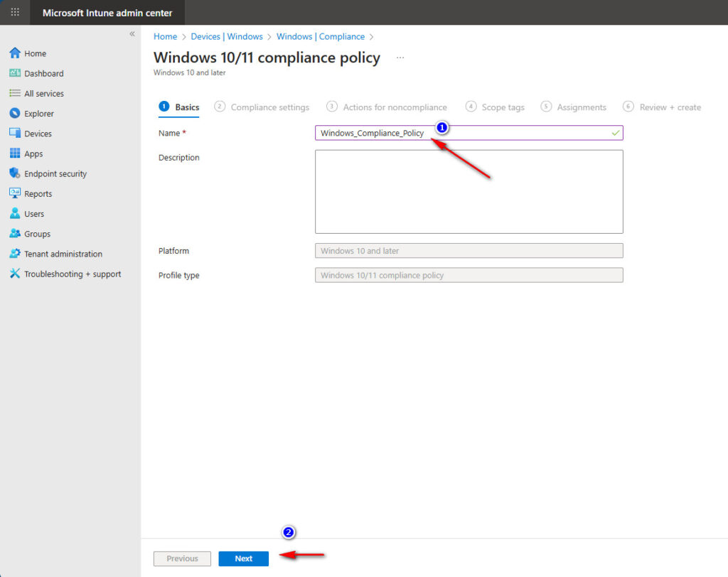Screen dimensions: 728x577
Task: Select the All services list icon
Action: 15,93
